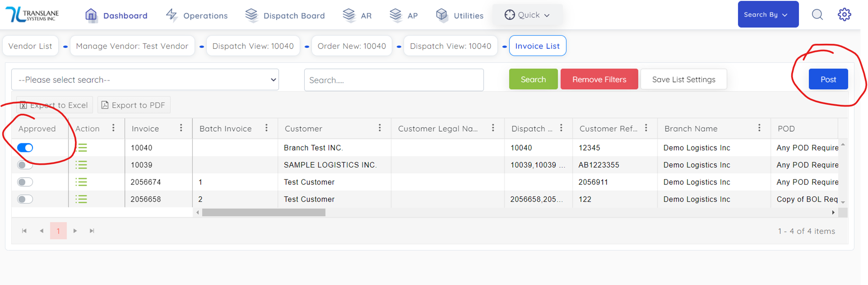
Task: Export the invoice list to PDF
Action: tap(134, 105)
